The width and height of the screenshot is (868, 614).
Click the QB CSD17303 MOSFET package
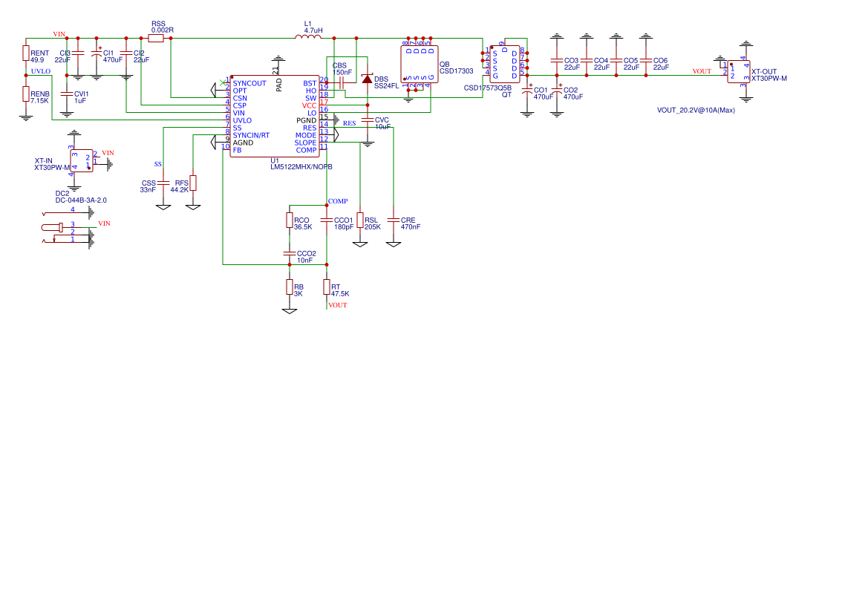420,64
